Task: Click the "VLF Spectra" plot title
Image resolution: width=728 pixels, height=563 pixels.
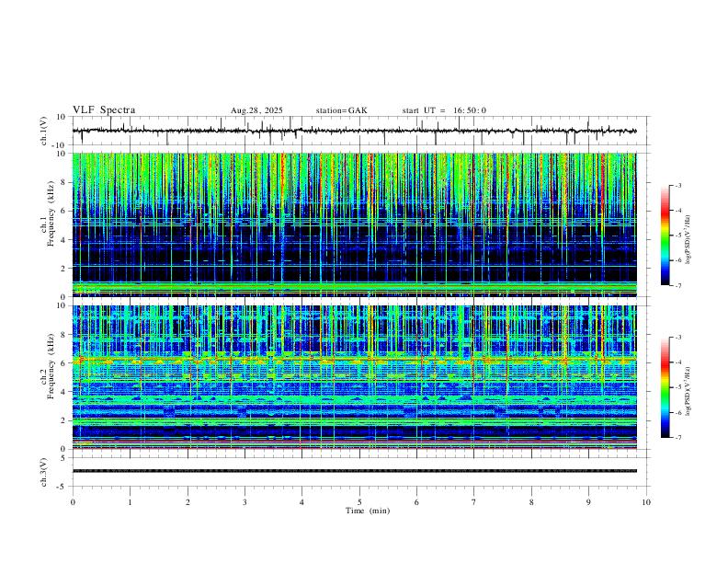Action: coord(104,110)
